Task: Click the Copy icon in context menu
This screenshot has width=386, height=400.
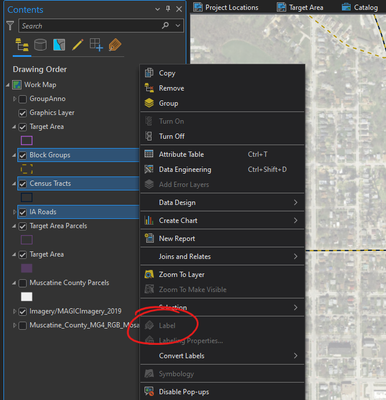Action: pyautogui.click(x=149, y=73)
